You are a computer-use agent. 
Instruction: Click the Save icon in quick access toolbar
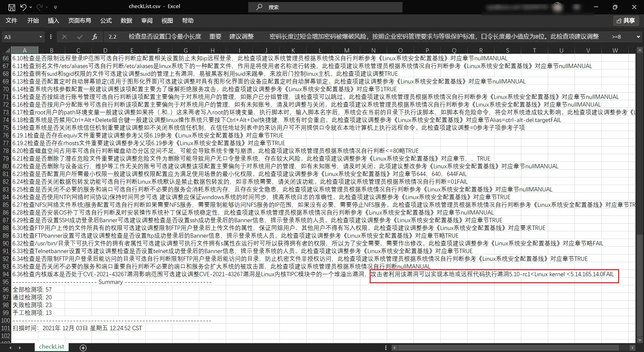click(x=12, y=7)
